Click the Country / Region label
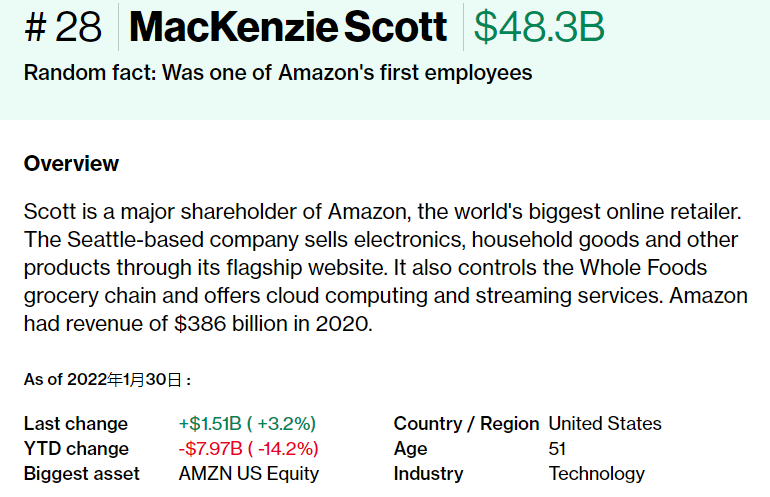 pyautogui.click(x=466, y=424)
